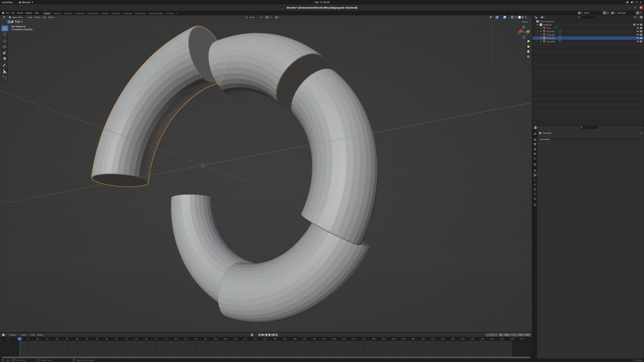Select the Transform tool
The width and height of the screenshot is (644, 362).
click(5, 58)
